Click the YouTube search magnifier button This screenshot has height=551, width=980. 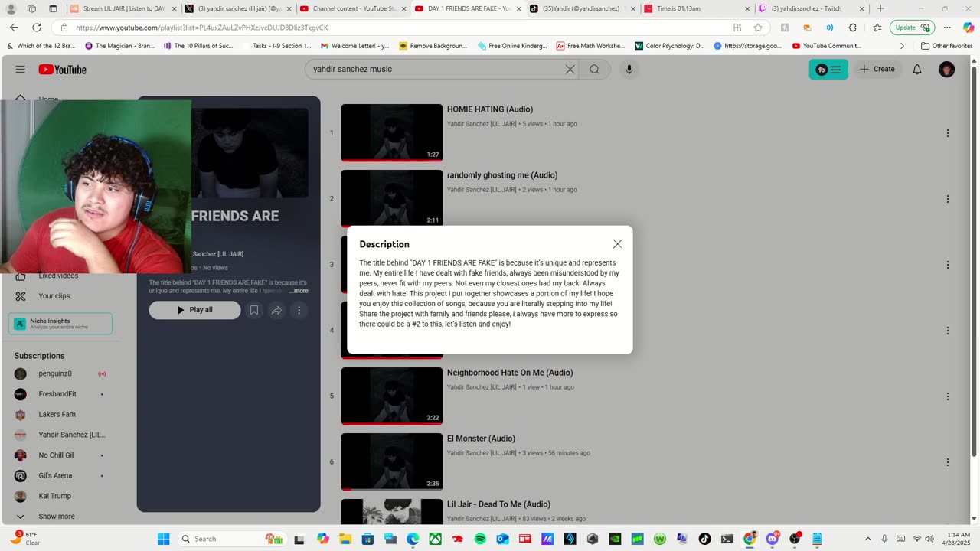tap(594, 69)
